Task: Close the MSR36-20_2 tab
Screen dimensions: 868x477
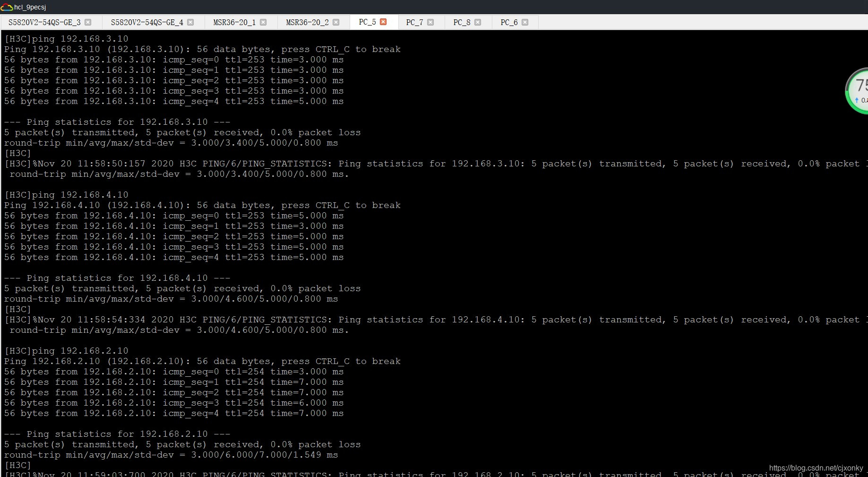Action: (x=336, y=22)
